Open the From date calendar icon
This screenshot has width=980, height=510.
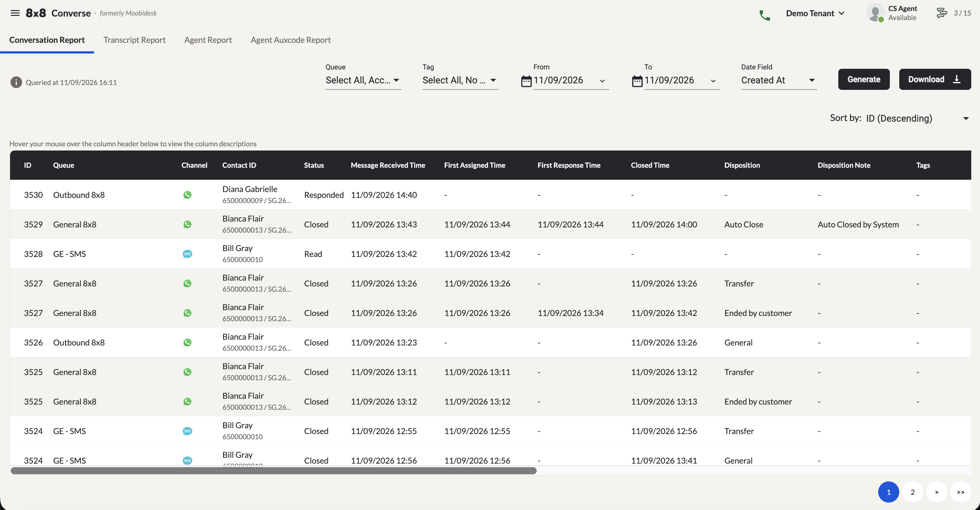coord(526,81)
